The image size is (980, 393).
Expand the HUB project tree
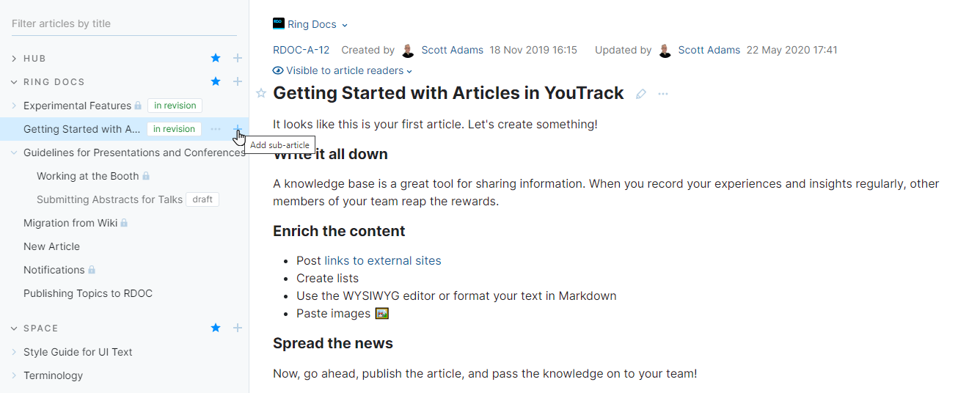[14, 59]
